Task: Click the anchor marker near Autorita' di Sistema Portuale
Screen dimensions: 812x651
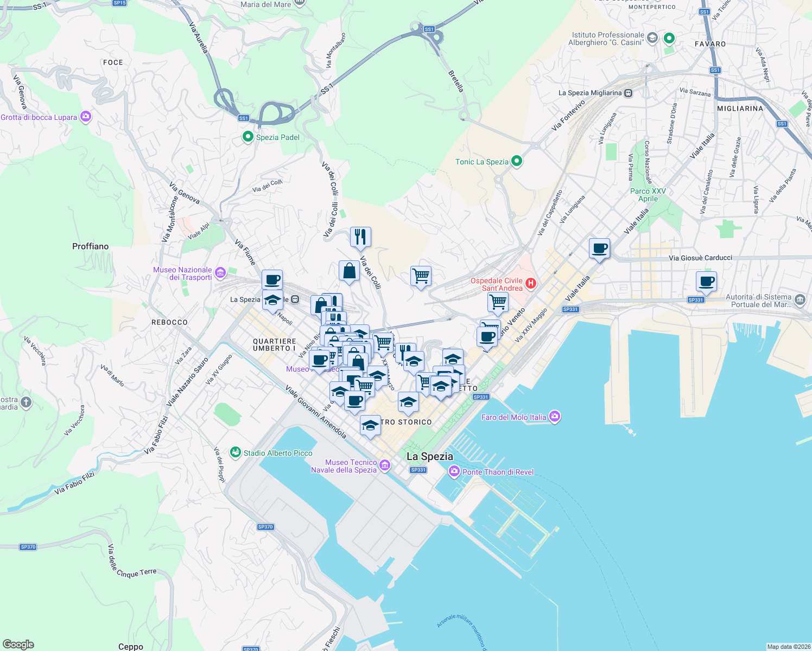Action: [802, 299]
